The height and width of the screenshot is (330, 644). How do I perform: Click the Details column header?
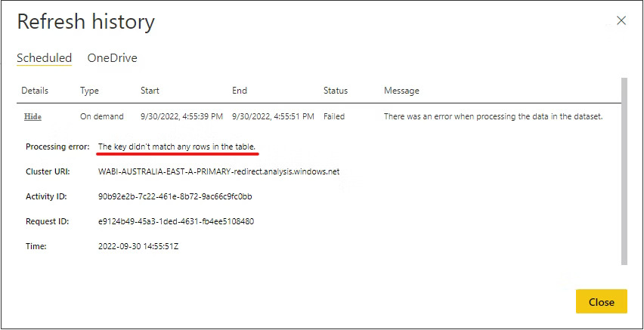pos(35,91)
